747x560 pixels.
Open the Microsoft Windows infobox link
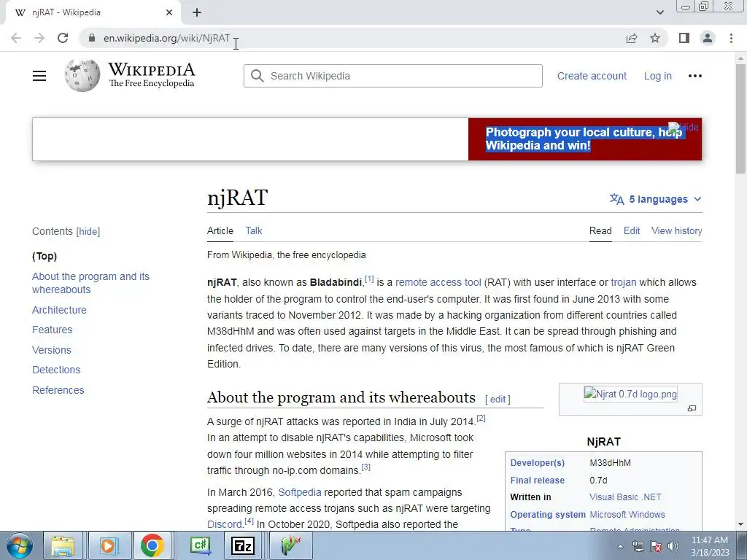(x=627, y=515)
